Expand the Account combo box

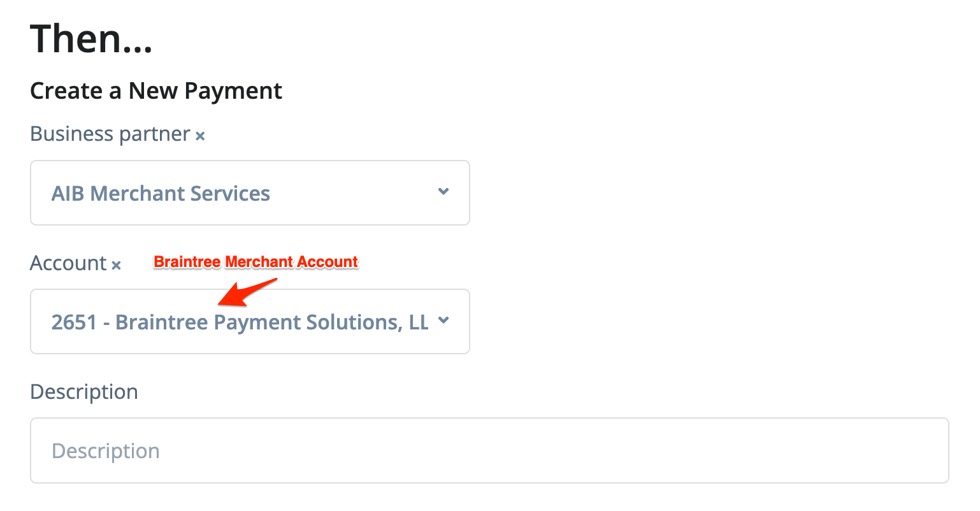[250, 321]
